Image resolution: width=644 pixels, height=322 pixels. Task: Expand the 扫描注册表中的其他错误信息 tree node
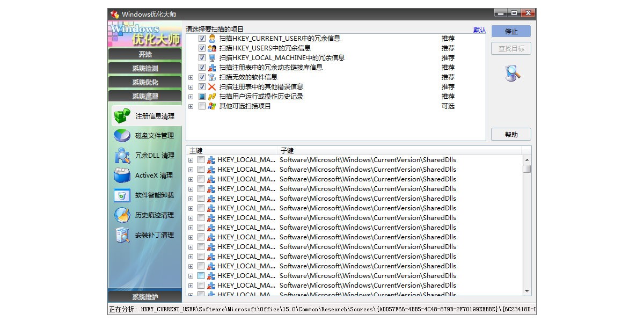point(191,87)
